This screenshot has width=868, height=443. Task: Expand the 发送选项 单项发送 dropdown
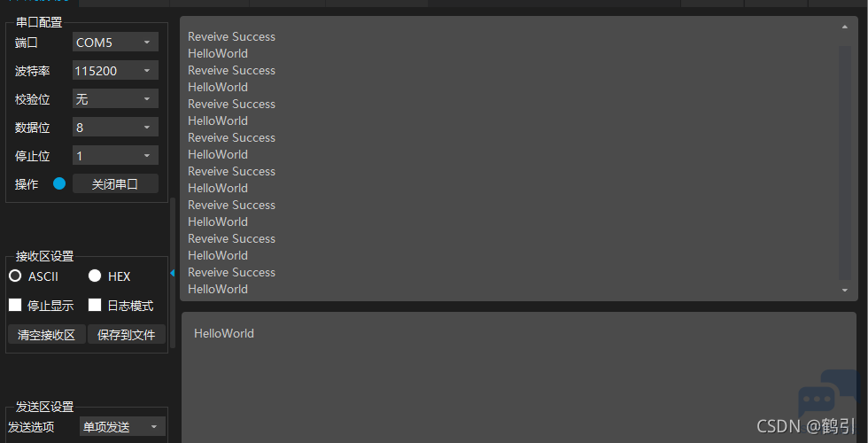pos(122,426)
